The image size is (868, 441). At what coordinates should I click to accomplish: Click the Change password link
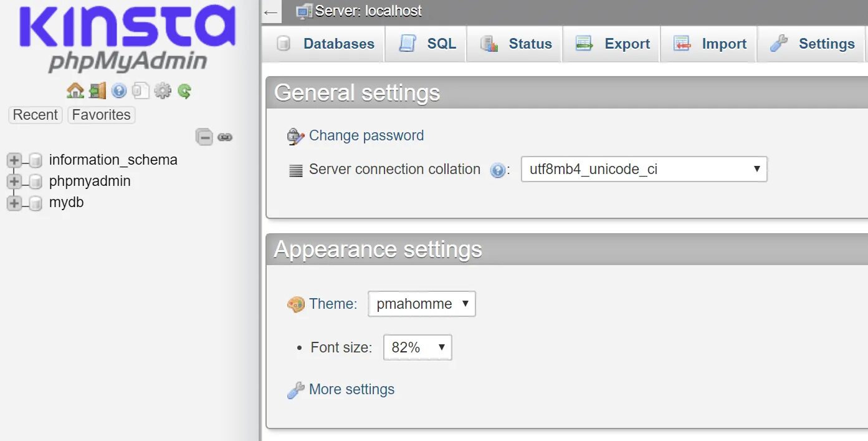[x=366, y=135]
